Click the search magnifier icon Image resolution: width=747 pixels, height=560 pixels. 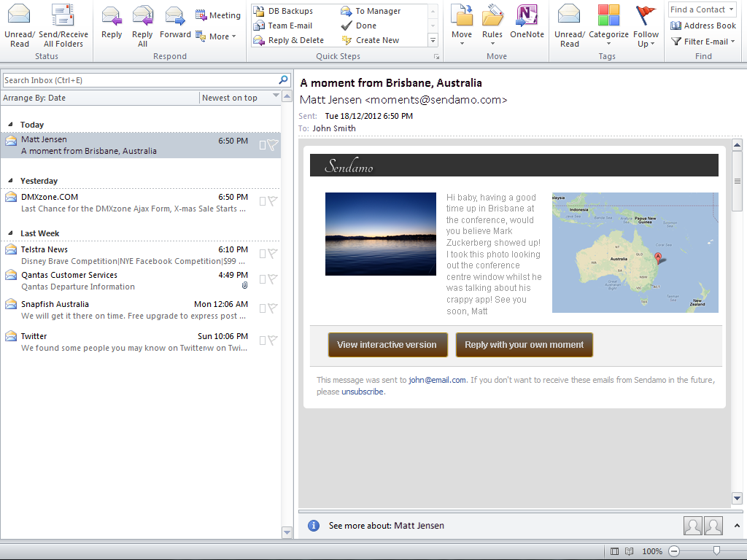284,80
